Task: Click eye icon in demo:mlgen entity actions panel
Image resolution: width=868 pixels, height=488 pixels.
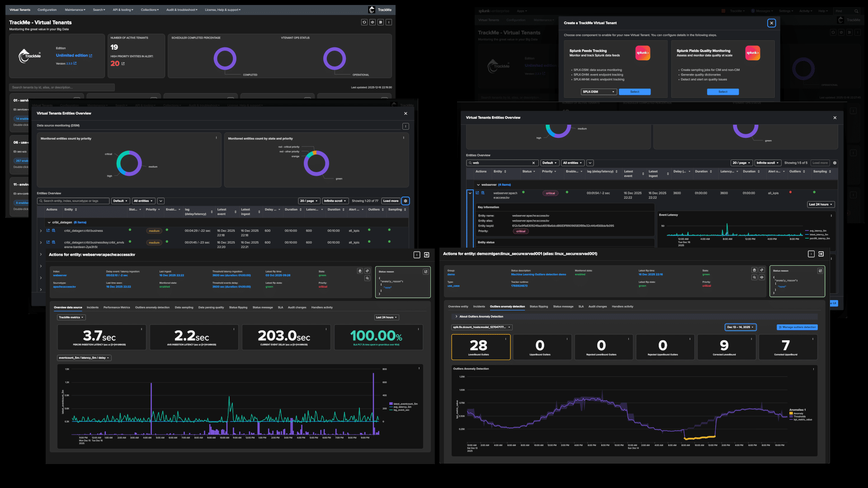Action: click(762, 277)
